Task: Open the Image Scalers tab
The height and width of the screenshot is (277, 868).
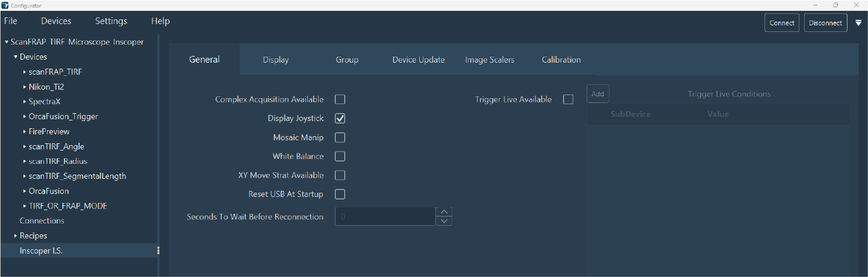Action: click(x=489, y=60)
